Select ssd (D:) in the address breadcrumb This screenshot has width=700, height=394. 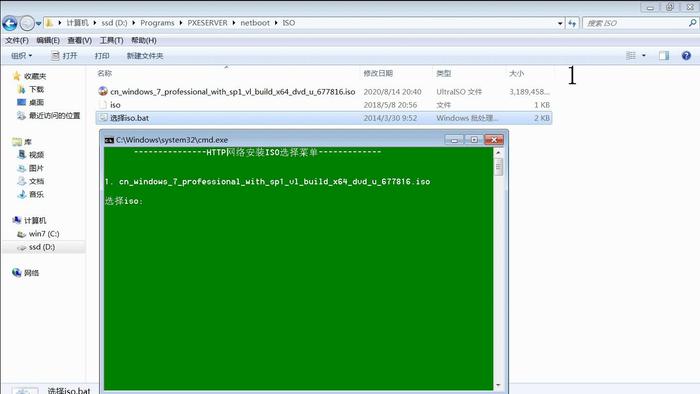(x=114, y=23)
